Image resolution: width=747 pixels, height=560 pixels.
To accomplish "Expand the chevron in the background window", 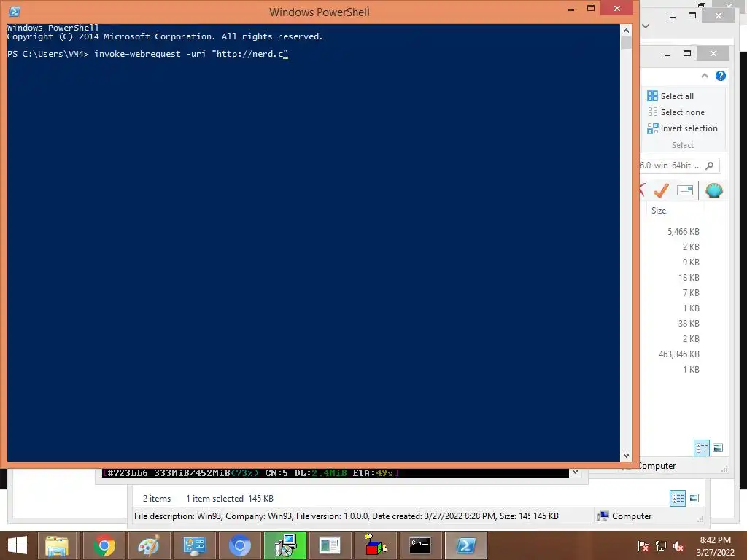I will [646, 26].
